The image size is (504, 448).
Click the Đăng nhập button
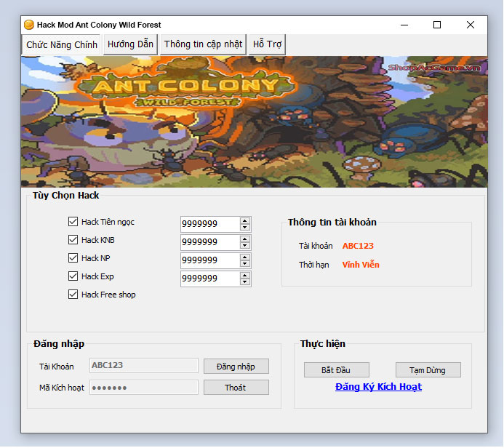pos(236,367)
